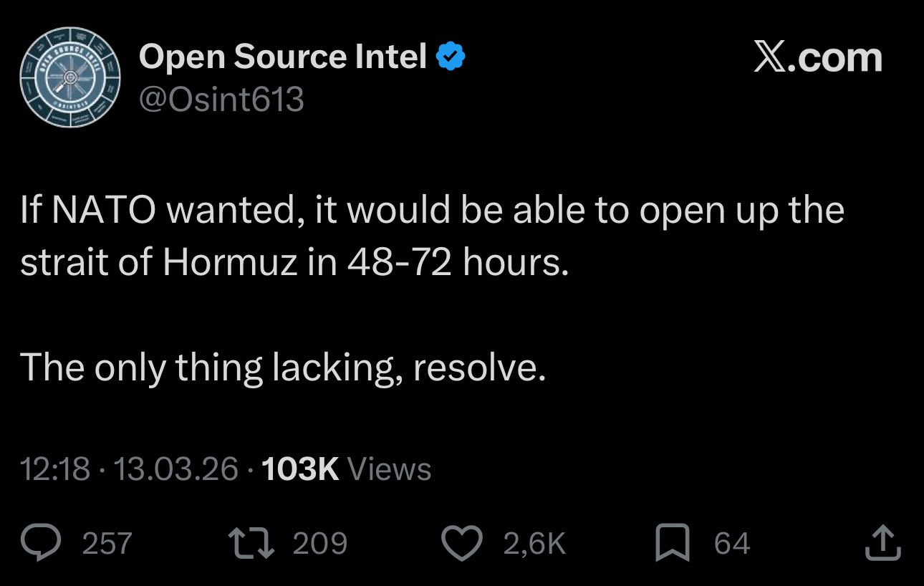Bookmark the post with the bookmark icon
Screen dimensions: 924x586
click(673, 543)
